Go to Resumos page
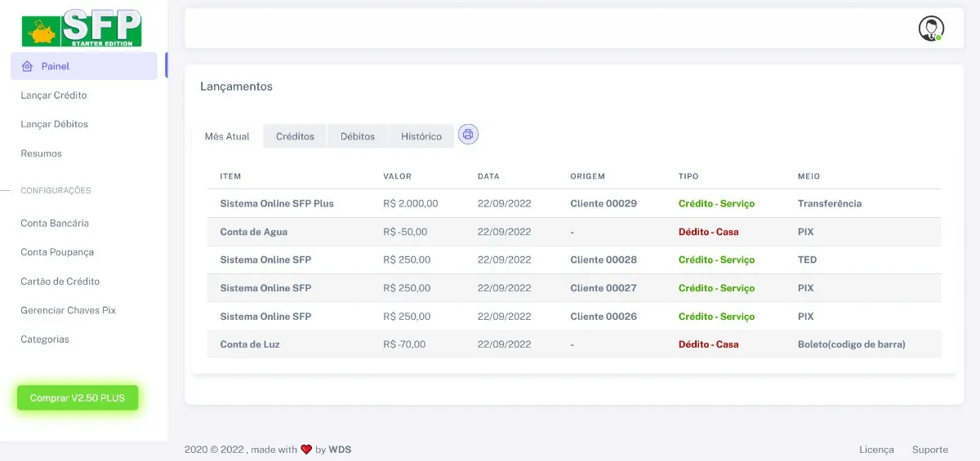 tap(41, 153)
